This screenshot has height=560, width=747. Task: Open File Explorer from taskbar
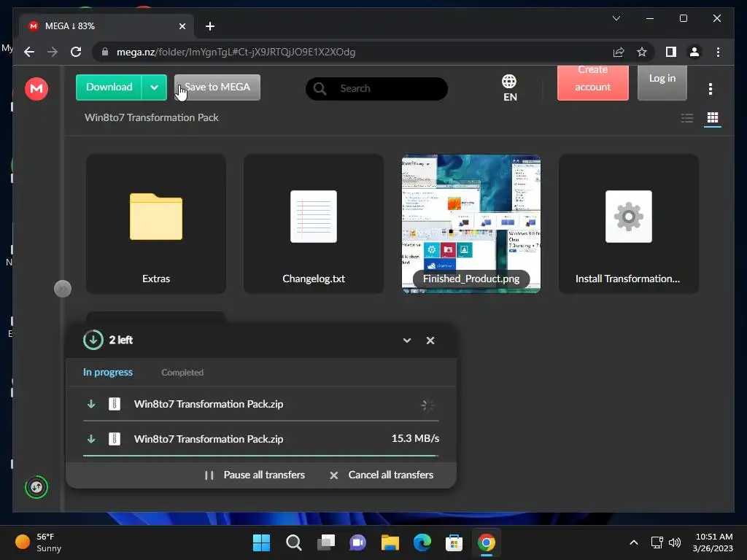pos(390,542)
